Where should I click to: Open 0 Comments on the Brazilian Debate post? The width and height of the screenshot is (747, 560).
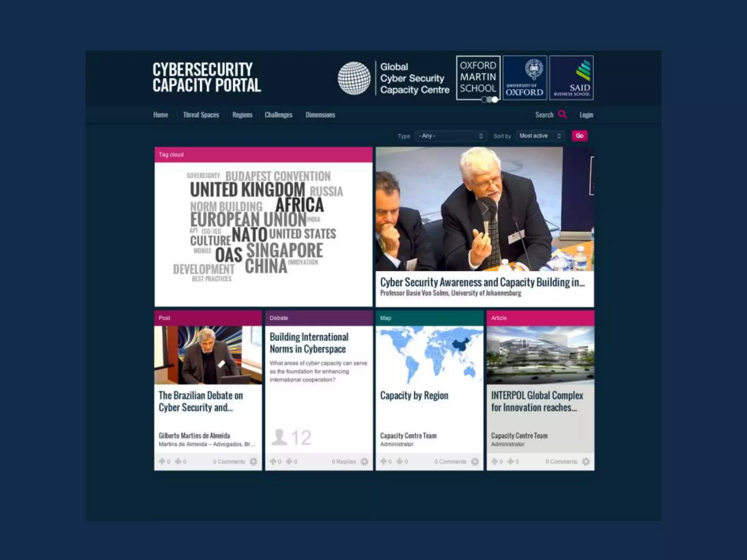[229, 462]
